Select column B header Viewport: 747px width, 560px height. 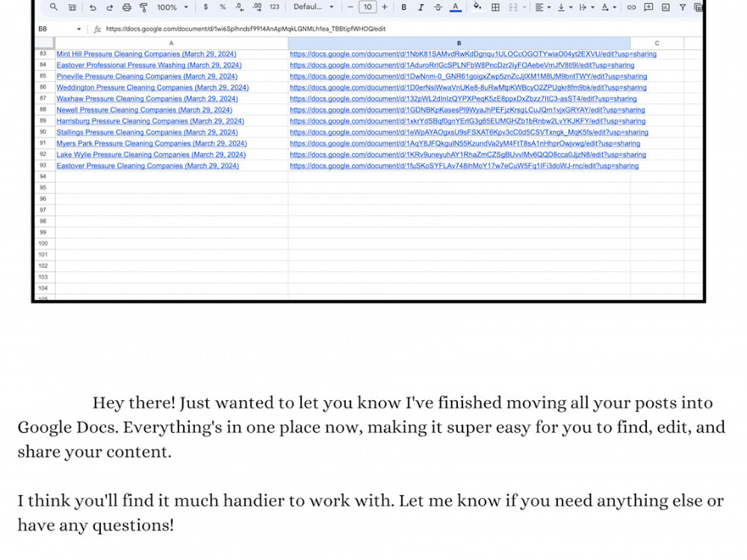(x=459, y=43)
